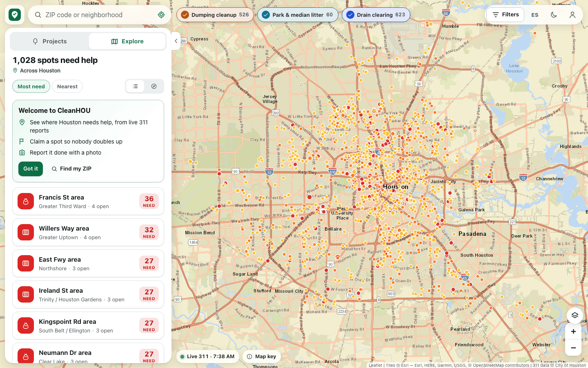The image size is (588, 368).
Task: Use my current location icon
Action: (x=161, y=15)
